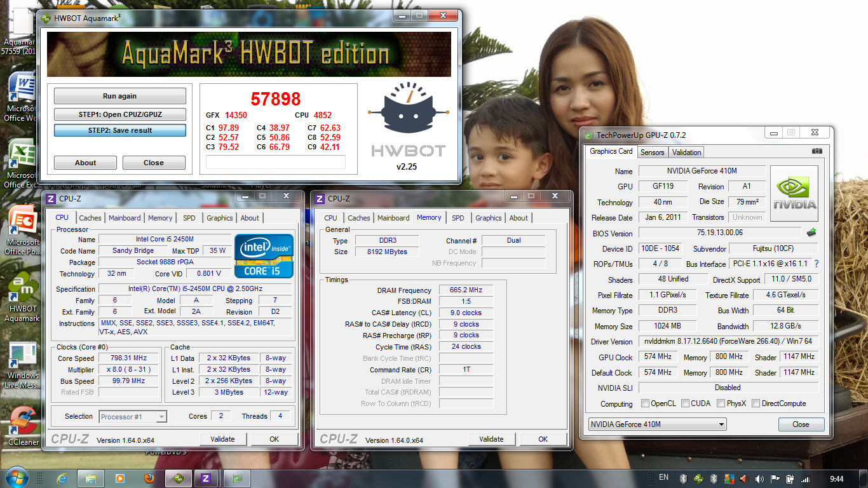Select Microsoft Office Word desktop shortcut
Image resolution: width=868 pixels, height=488 pixels.
pos(23,95)
